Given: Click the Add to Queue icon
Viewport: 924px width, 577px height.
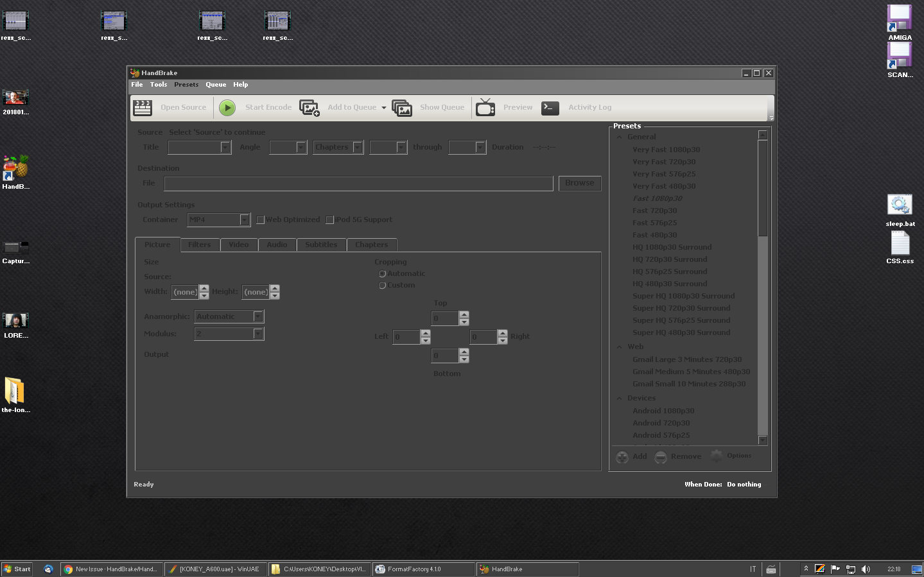Looking at the screenshot, I should point(309,107).
